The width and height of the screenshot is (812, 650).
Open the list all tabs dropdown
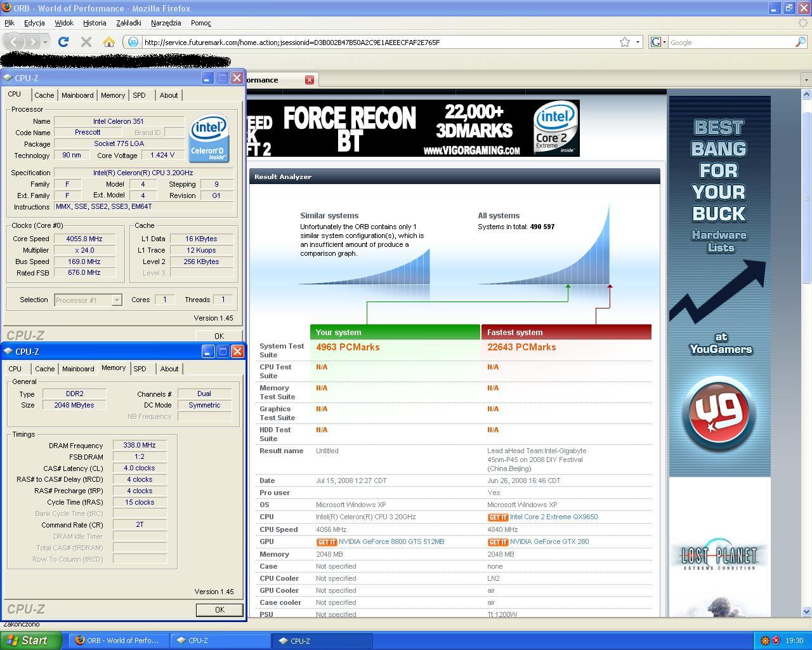click(x=806, y=80)
